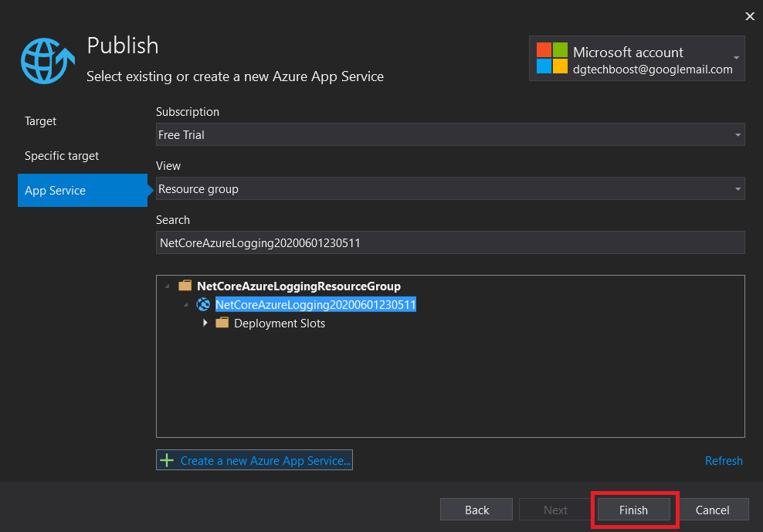The width and height of the screenshot is (763, 532).
Task: Close the Publish dialog with the X
Action: [748, 16]
